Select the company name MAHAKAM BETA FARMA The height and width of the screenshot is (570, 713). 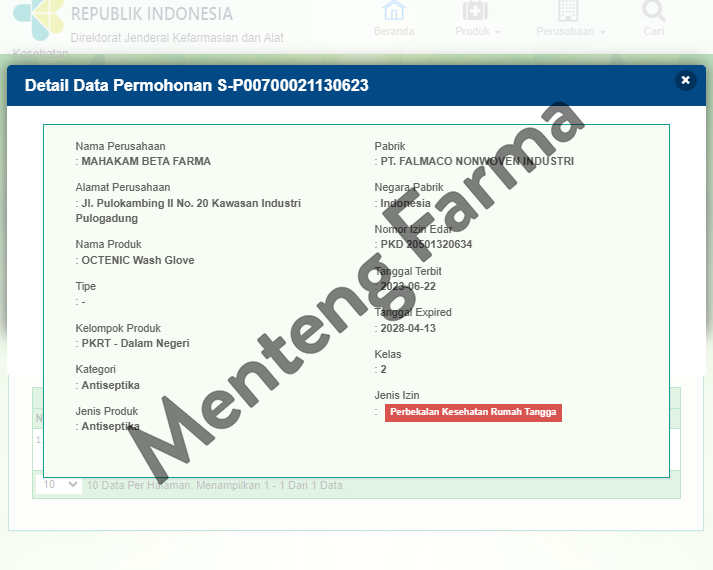[x=146, y=161]
